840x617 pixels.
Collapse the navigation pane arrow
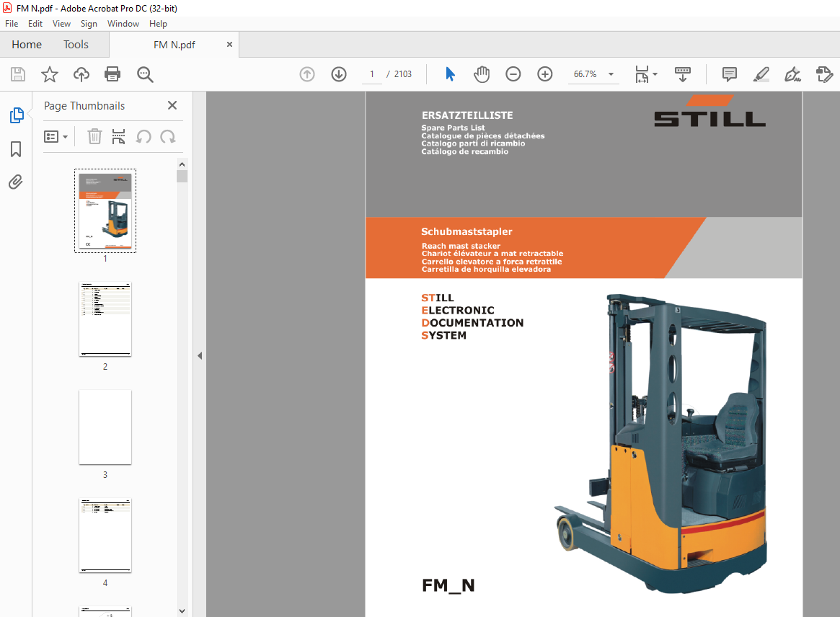(200, 355)
